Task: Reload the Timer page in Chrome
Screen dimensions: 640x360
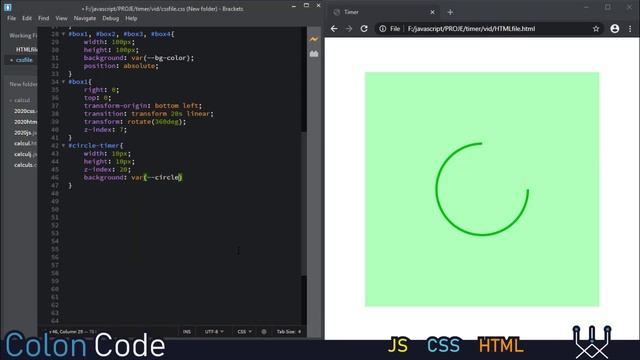Action: point(364,29)
